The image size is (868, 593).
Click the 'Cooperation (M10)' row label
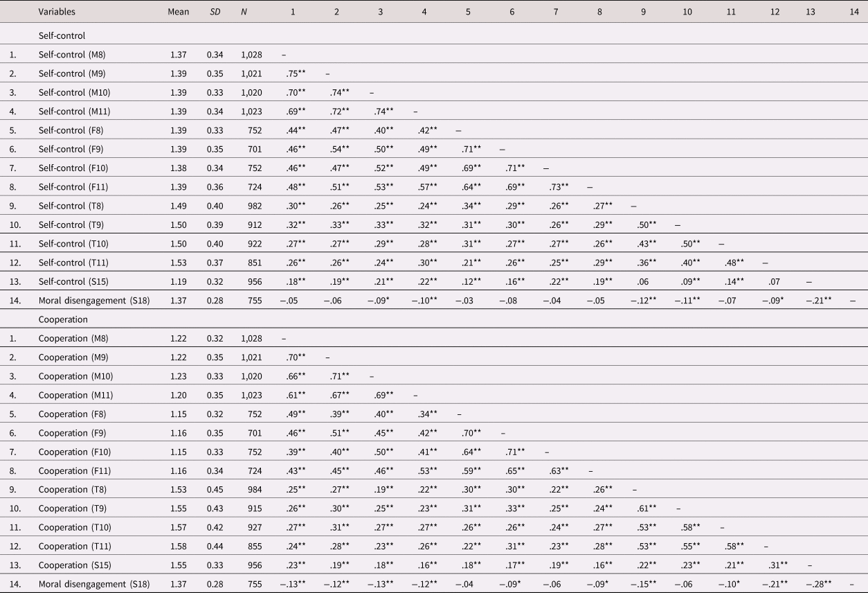click(x=73, y=376)
